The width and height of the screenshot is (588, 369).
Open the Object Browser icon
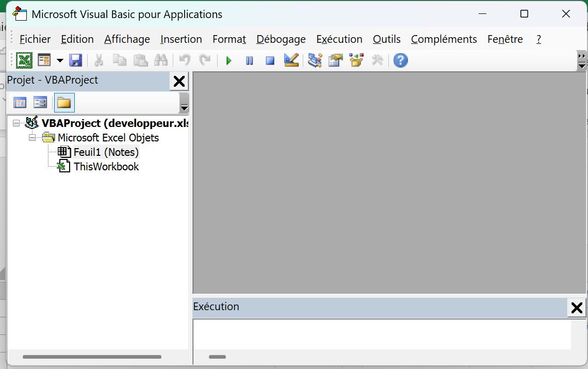pos(356,60)
